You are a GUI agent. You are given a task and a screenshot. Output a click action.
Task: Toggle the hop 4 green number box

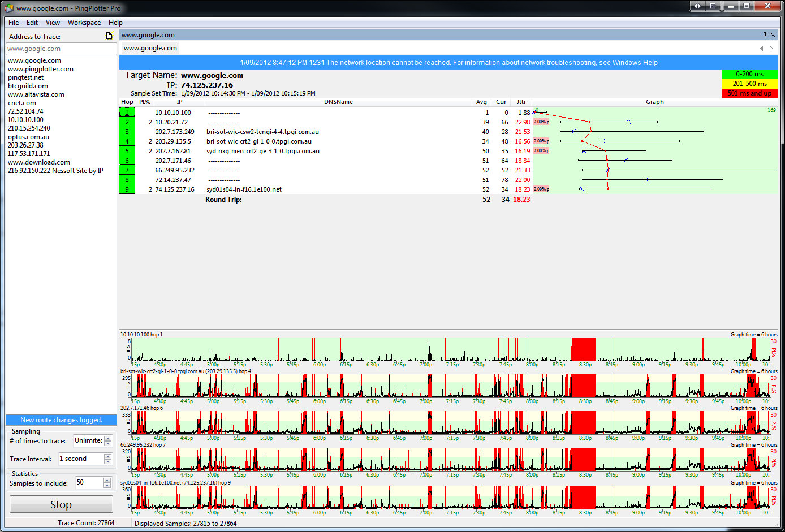click(127, 141)
